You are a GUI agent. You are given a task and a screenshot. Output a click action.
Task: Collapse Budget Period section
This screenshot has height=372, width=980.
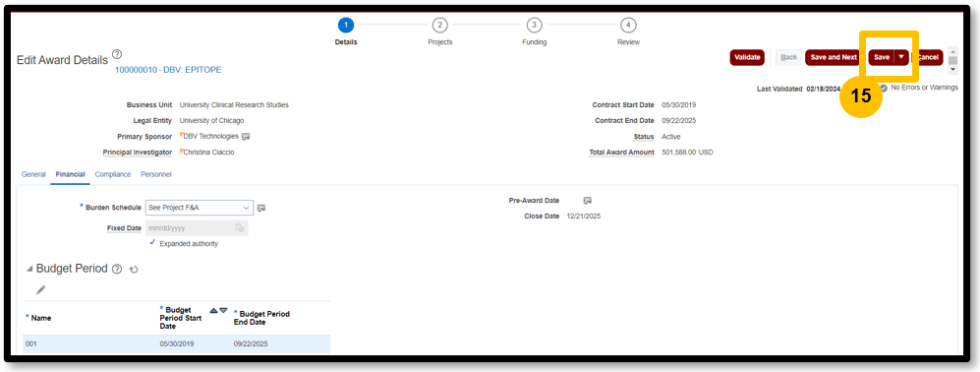click(29, 269)
